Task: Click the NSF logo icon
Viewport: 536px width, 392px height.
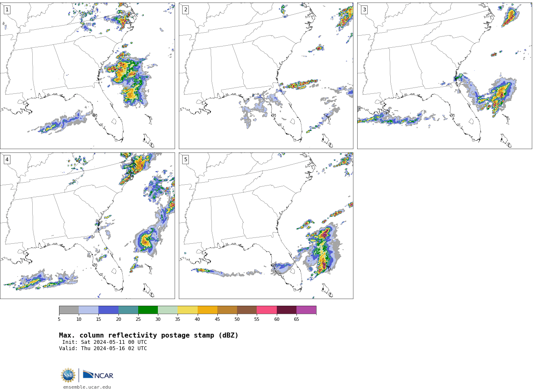Action: pyautogui.click(x=68, y=375)
